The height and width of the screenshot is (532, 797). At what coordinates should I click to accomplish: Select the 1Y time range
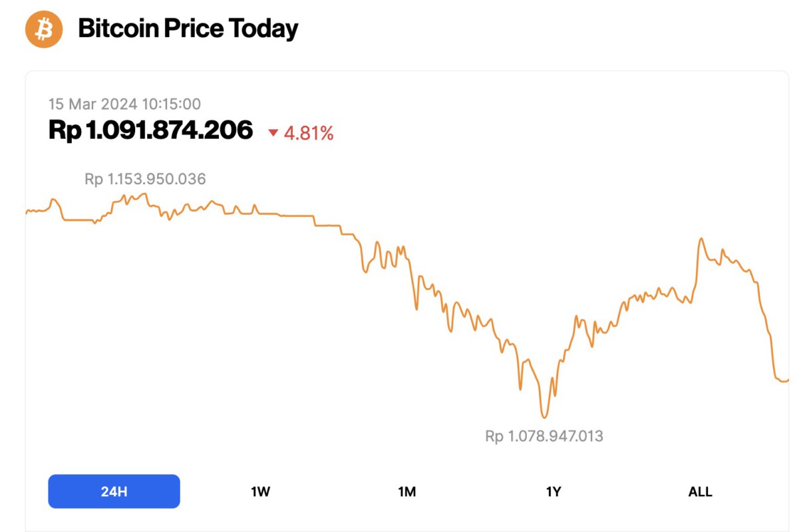point(554,491)
